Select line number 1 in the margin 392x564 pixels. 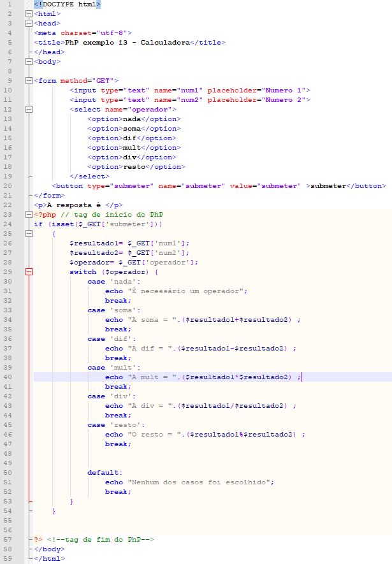10,4
